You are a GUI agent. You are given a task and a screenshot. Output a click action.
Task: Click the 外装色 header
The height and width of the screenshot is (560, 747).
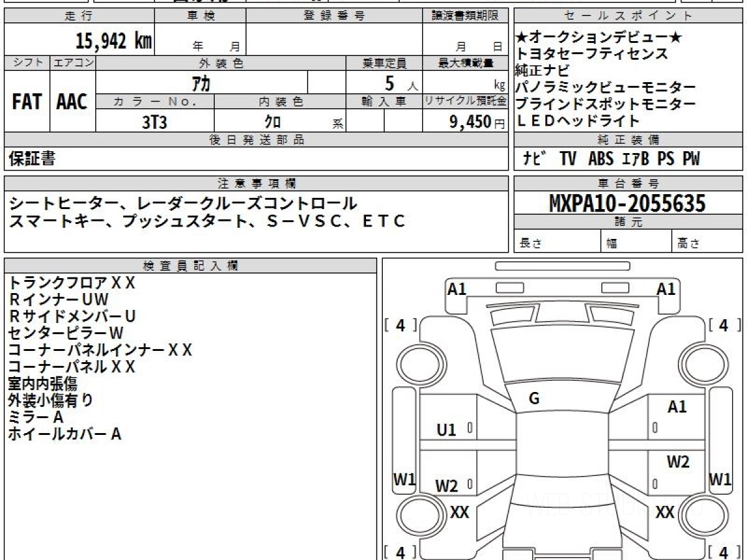pos(221,63)
